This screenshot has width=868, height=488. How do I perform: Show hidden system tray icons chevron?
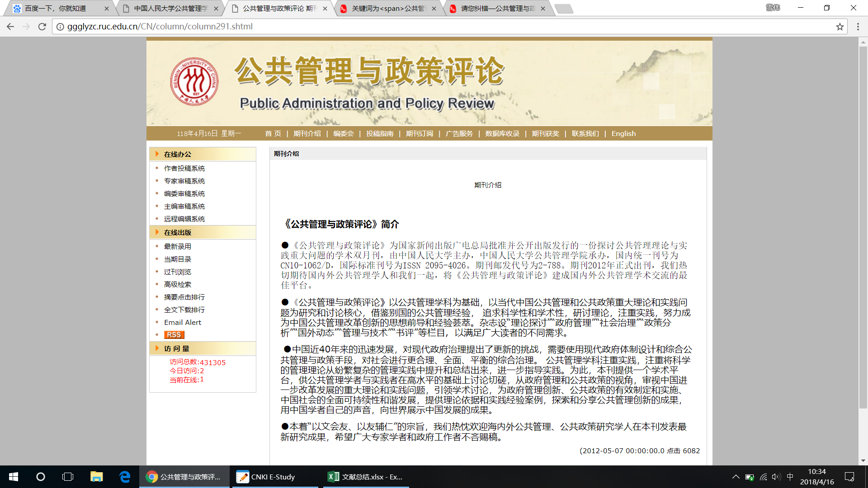click(x=736, y=477)
